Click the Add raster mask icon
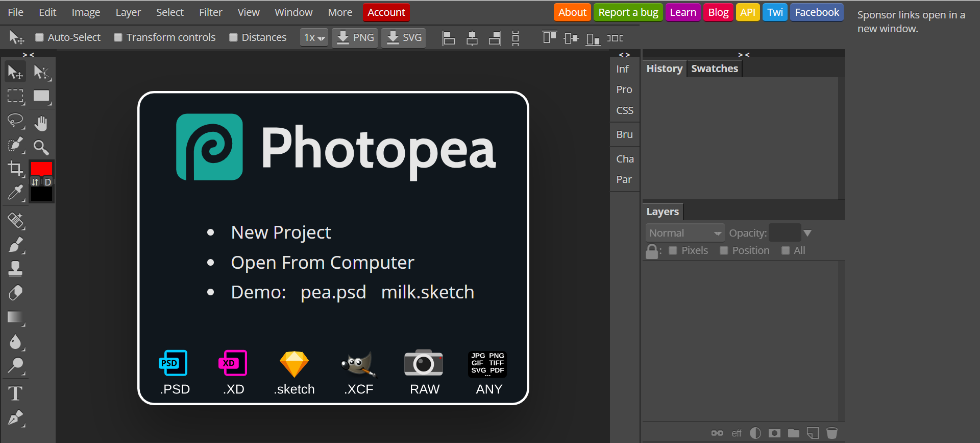The height and width of the screenshot is (443, 980). click(x=774, y=433)
